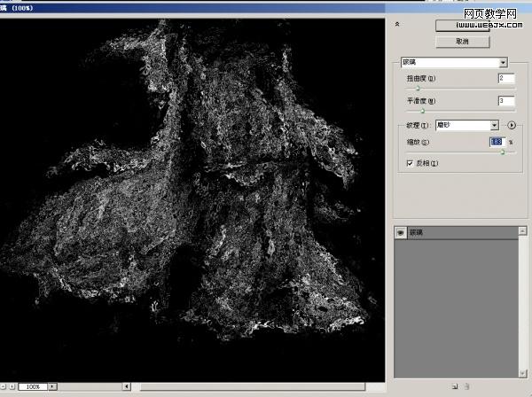
Task: Click the horizontal scrollbar left arrow
Action: pyautogui.click(x=127, y=387)
